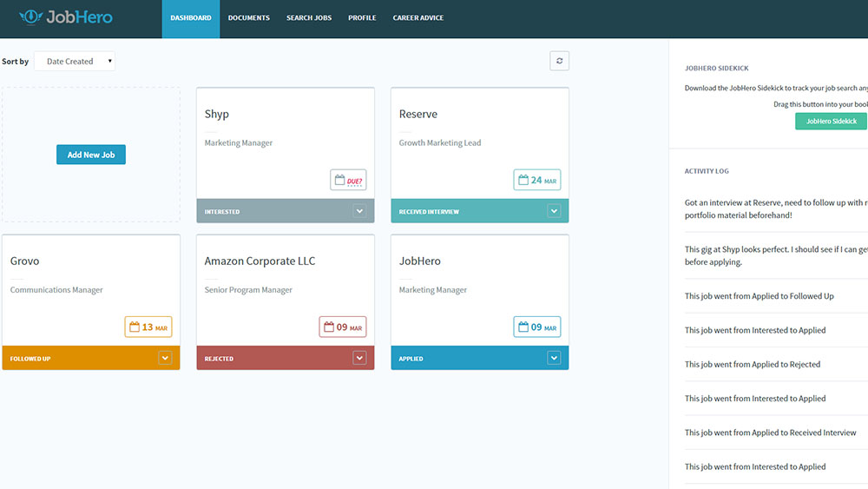Click the refresh icon button

[559, 61]
